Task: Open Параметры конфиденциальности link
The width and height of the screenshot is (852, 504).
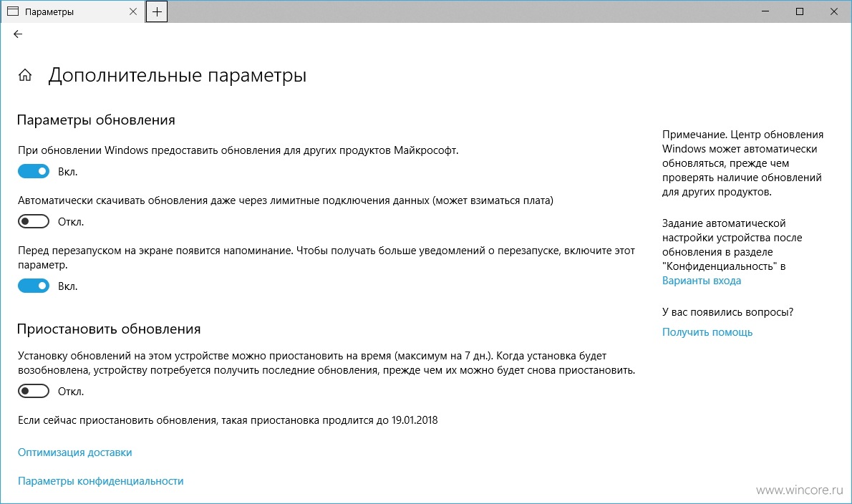Action: pos(100,481)
